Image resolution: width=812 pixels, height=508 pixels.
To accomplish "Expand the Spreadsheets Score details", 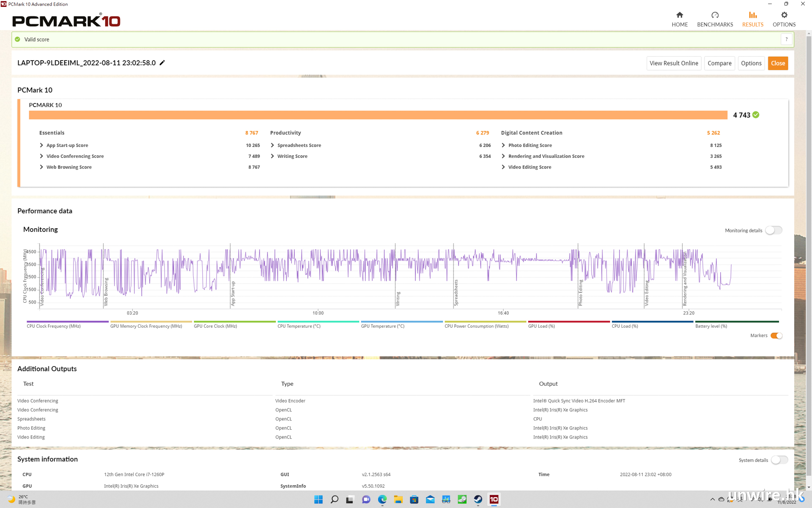I will [272, 145].
